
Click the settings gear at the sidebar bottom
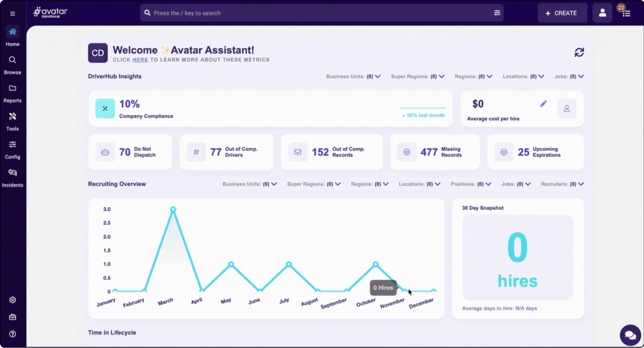coord(12,299)
